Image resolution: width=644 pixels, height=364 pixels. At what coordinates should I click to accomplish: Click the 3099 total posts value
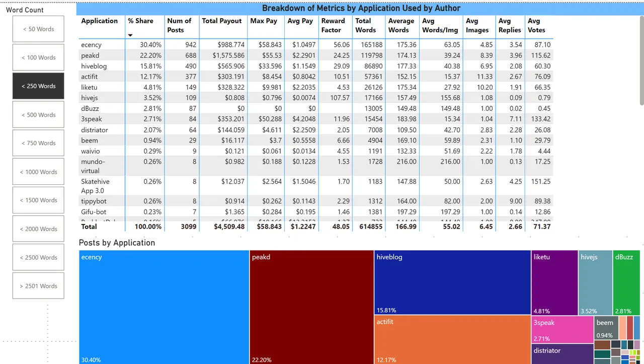click(188, 227)
